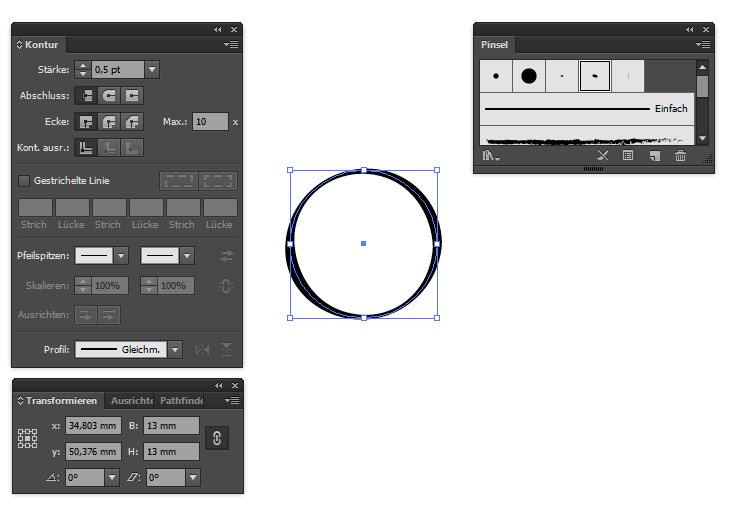Enable the Gestrichelte Linie checkbox
Image resolution: width=731 pixels, height=514 pixels.
[x=24, y=181]
